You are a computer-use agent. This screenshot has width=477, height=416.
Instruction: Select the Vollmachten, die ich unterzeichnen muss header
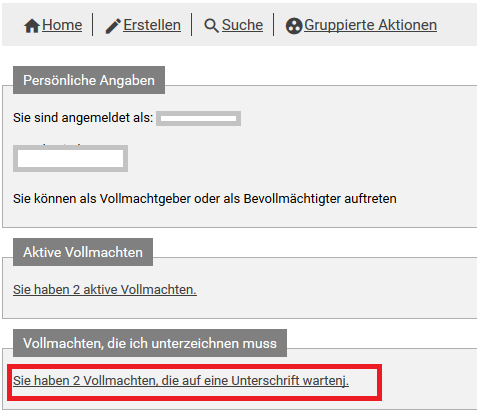(x=150, y=343)
